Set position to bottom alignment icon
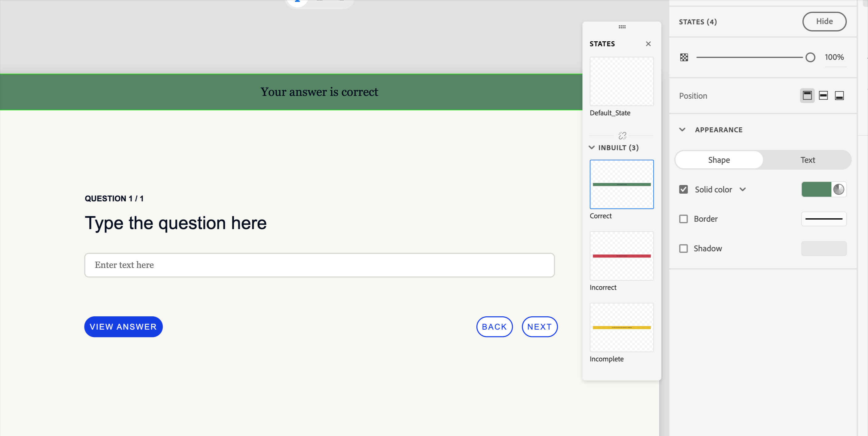The width and height of the screenshot is (868, 436). point(839,96)
